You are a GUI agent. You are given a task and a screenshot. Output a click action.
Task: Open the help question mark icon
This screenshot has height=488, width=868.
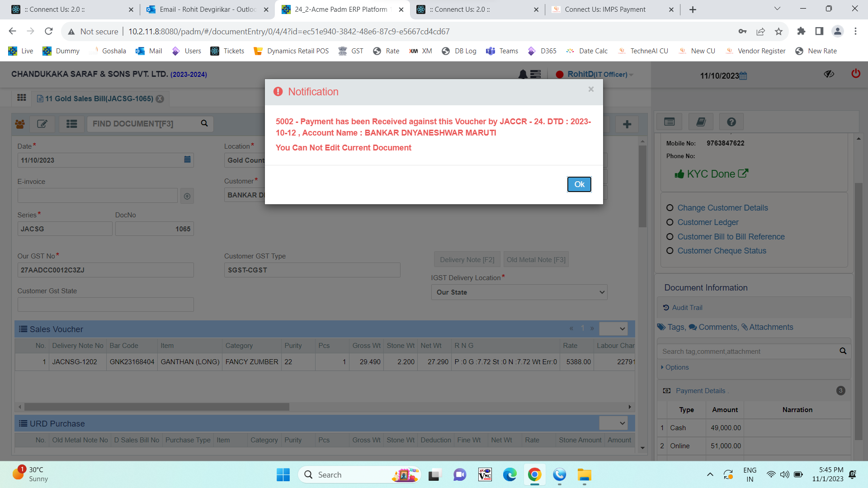[x=731, y=122]
